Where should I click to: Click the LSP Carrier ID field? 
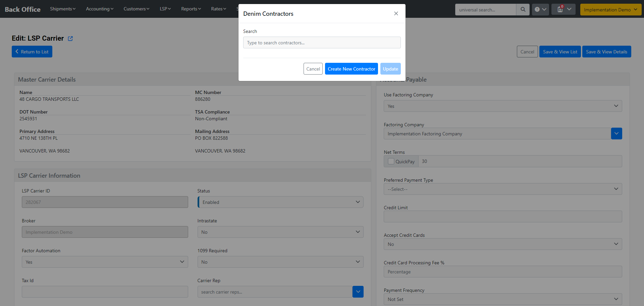pyautogui.click(x=105, y=202)
